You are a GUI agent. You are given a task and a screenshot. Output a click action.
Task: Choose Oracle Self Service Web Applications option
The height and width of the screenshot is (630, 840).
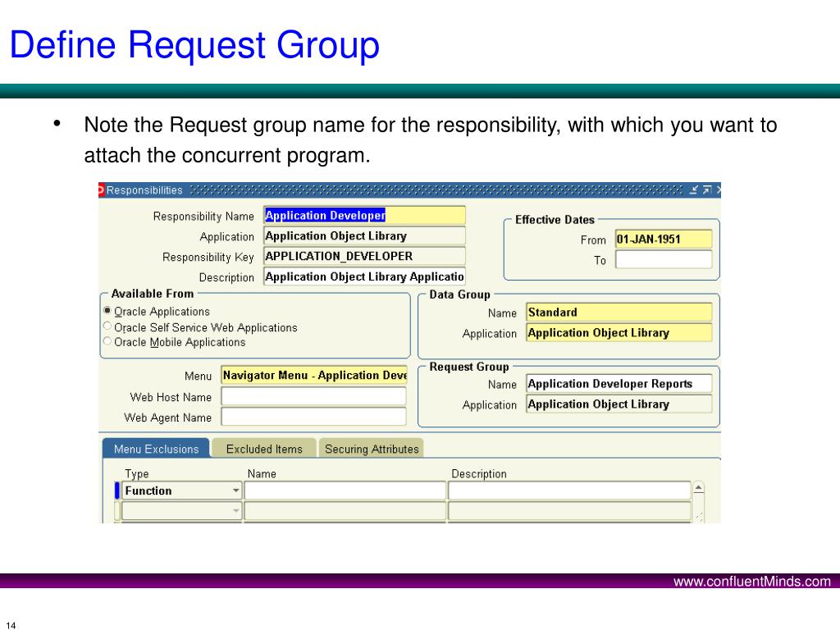107,326
